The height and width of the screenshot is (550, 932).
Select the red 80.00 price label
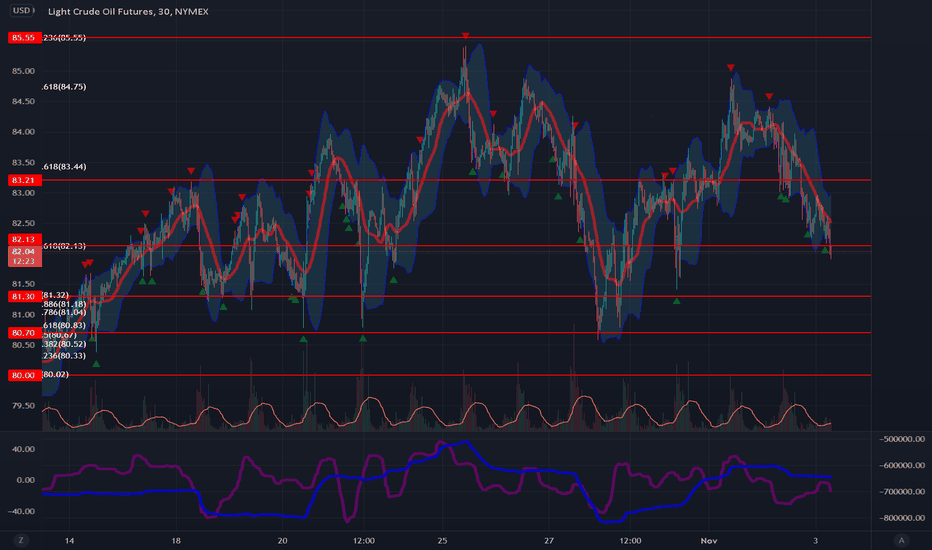tap(24, 375)
